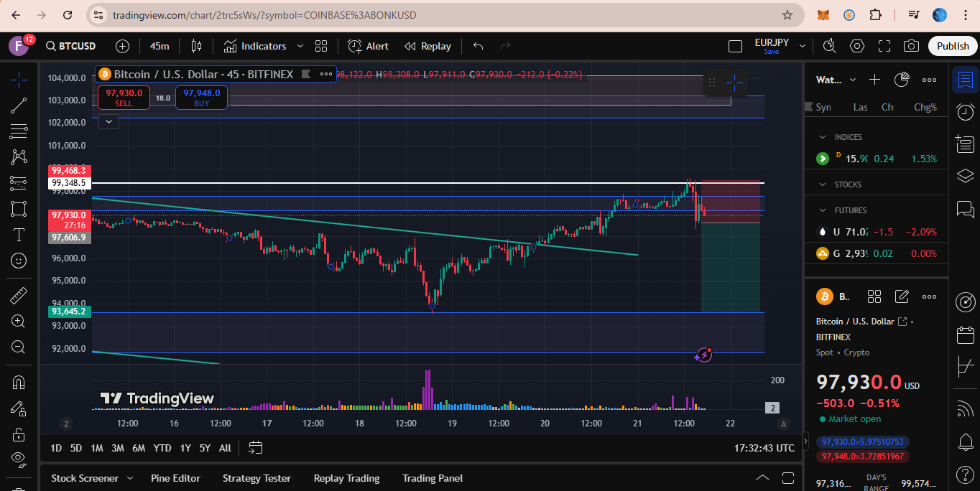This screenshot has height=491, width=980.
Task: Select the forecasting and measurement tools
Action: click(19, 183)
